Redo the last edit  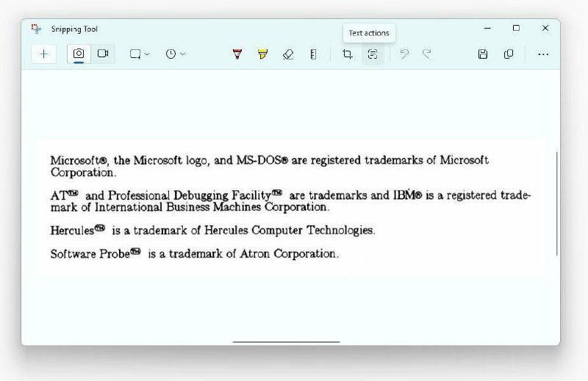coord(426,54)
